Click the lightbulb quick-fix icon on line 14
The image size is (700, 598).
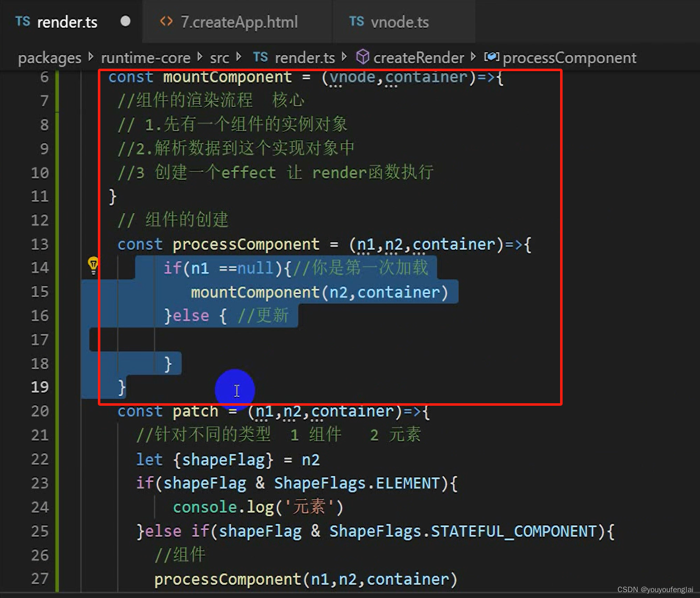point(93,265)
